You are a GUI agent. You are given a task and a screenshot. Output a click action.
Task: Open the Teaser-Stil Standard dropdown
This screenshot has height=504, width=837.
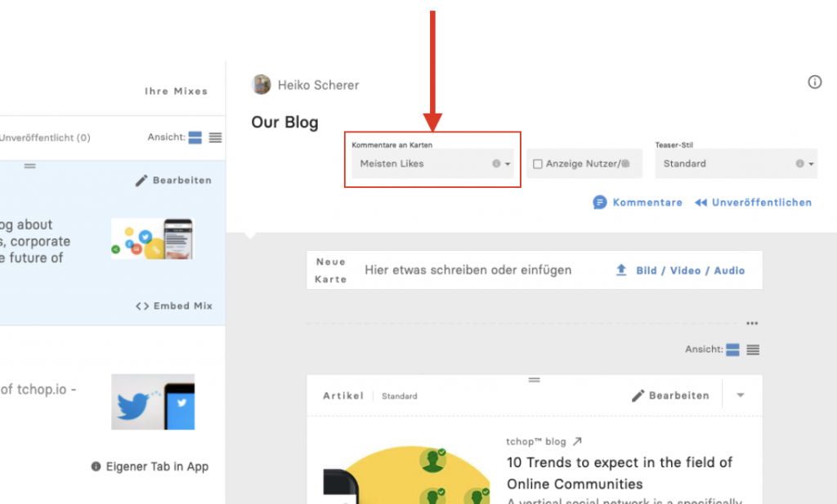[736, 163]
